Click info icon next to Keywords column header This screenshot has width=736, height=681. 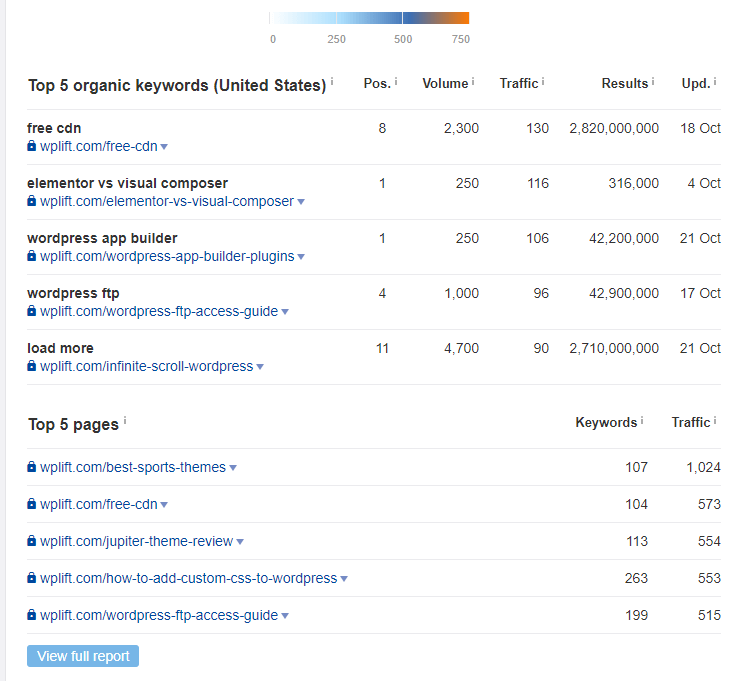[642, 421]
